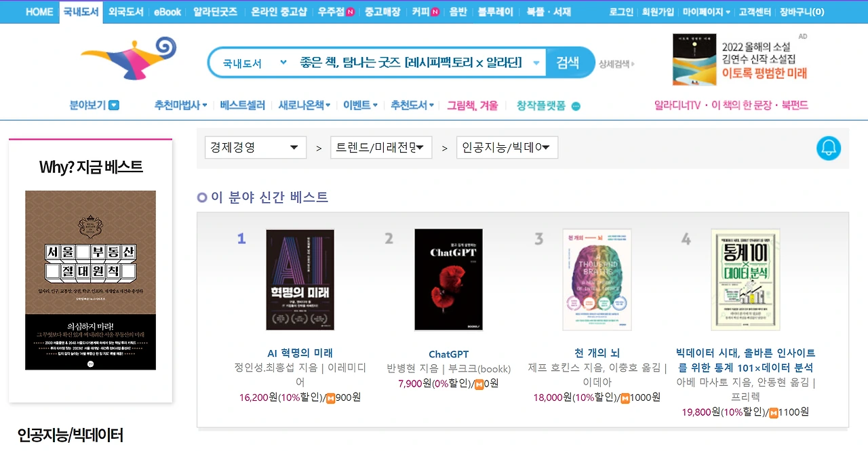Click the Aladin lamp logo

tap(128, 58)
